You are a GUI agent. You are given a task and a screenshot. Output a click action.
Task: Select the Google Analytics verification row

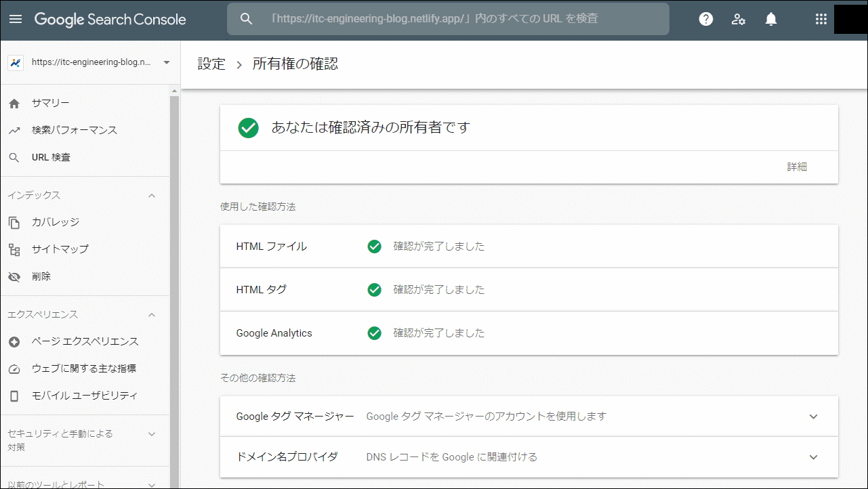click(529, 333)
